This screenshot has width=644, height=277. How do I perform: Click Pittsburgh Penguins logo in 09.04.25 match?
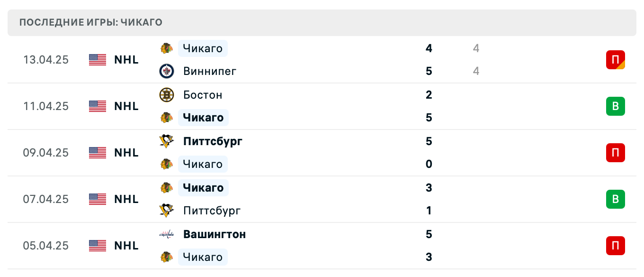point(166,141)
